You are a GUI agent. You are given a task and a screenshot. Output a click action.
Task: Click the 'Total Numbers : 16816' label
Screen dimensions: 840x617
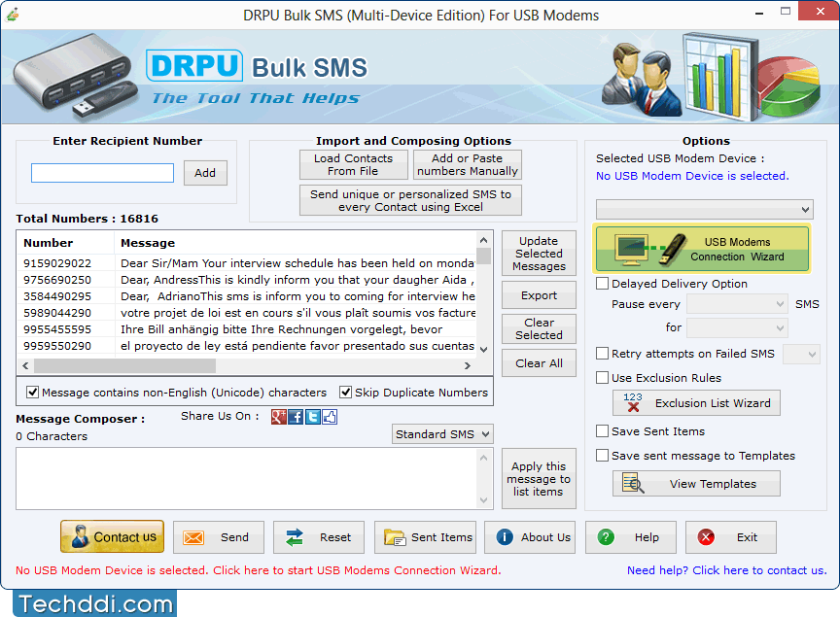87,219
